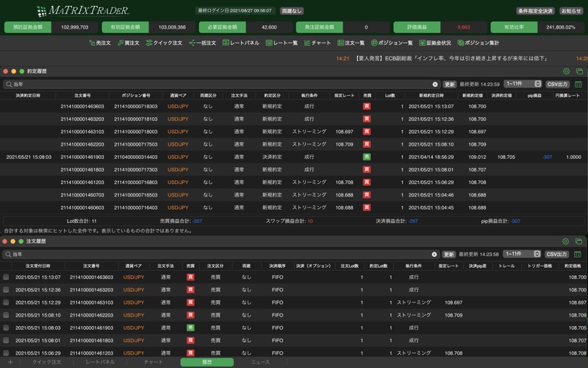Focus the 約定履歴 search field
Screen dimensions: 588x368
point(221,85)
